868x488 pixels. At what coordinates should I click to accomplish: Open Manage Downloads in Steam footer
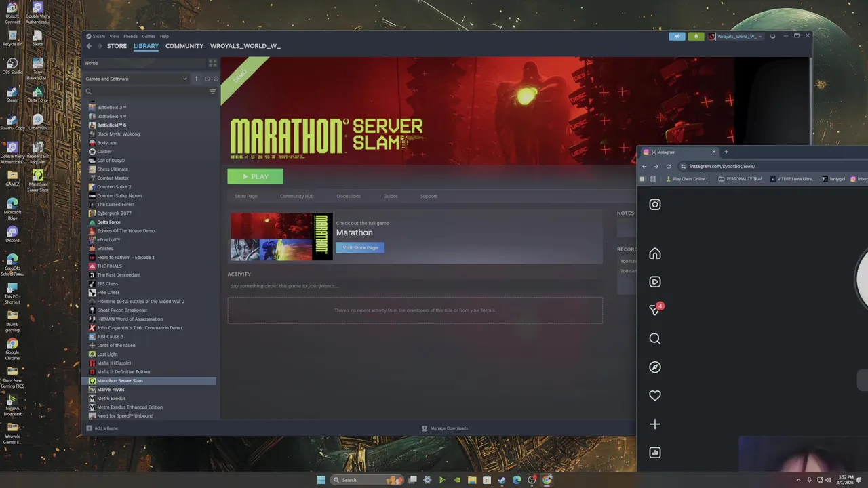tap(445, 428)
